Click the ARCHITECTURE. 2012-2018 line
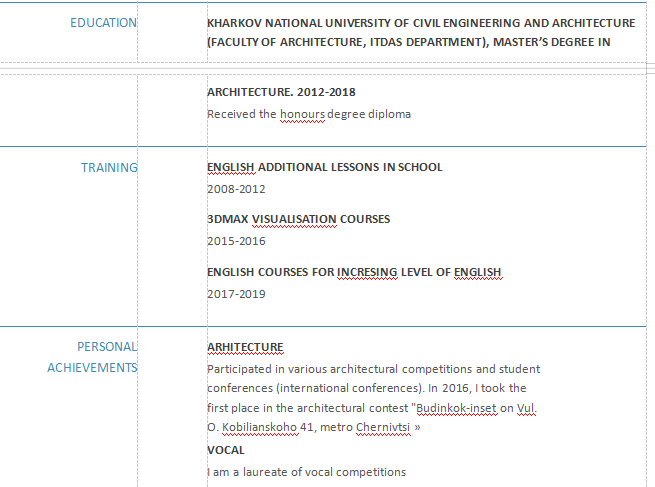This screenshot has width=655, height=487. point(281,92)
